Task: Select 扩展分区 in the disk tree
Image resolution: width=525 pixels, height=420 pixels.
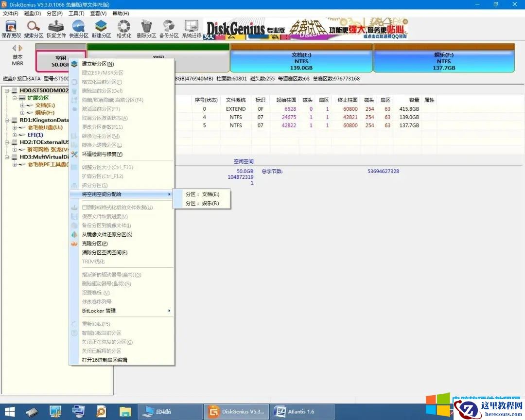Action: (x=38, y=98)
